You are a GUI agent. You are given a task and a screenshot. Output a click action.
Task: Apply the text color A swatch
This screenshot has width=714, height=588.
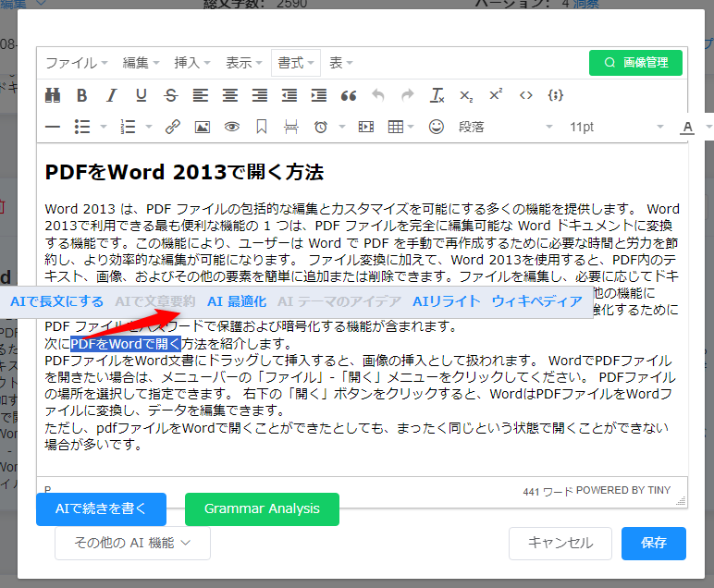point(687,127)
